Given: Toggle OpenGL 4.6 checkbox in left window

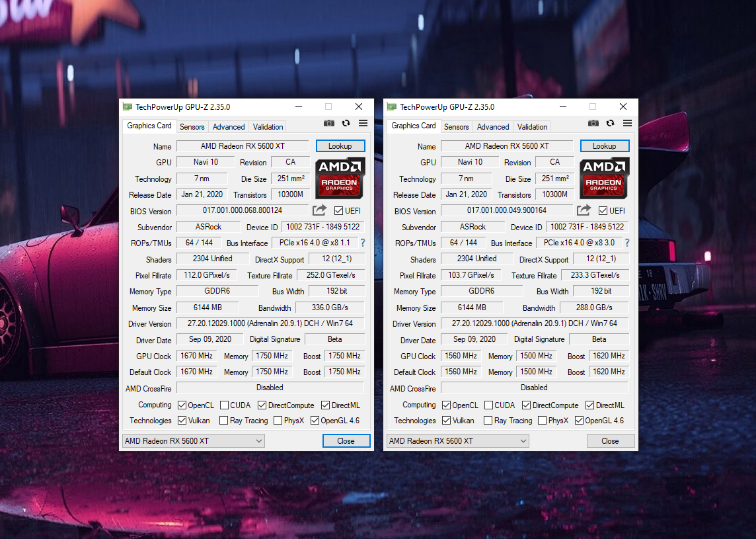Looking at the screenshot, I should tap(315, 421).
